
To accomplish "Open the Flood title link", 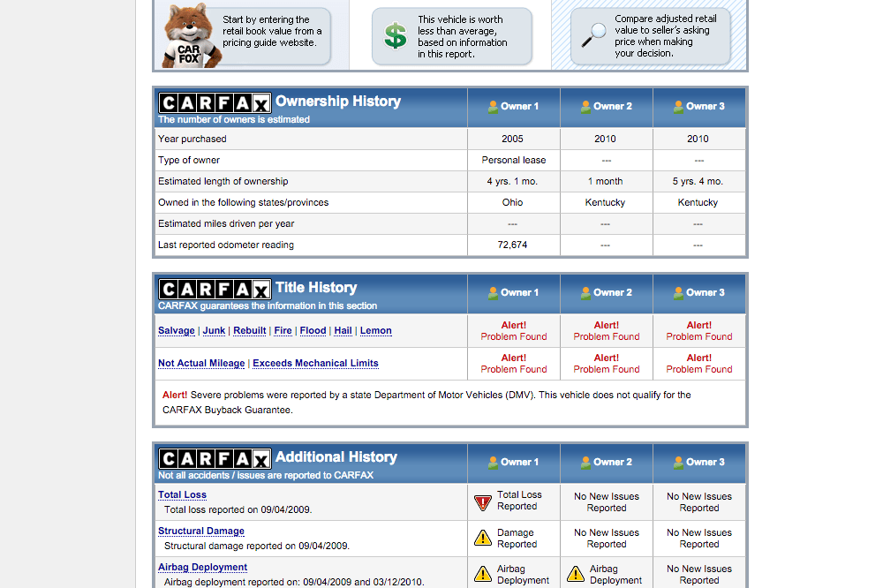I will pyautogui.click(x=313, y=330).
